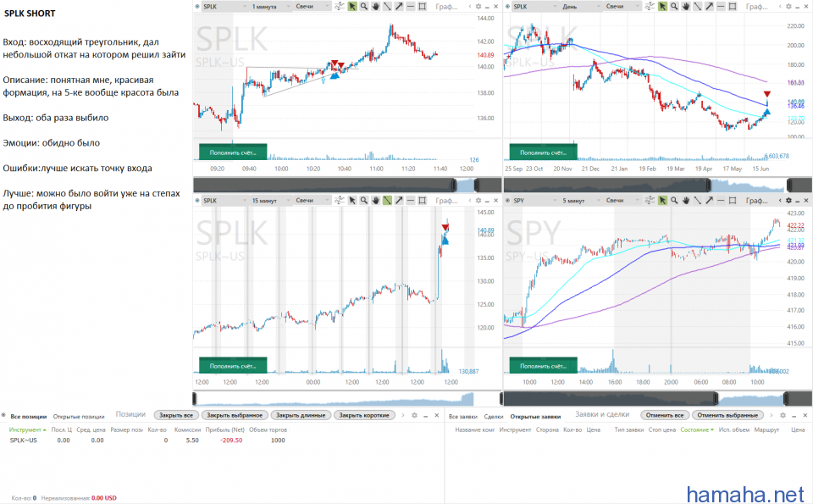This screenshot has height=504, width=813.
Task: Click 'Отменить выбранные' button
Action: click(x=727, y=415)
